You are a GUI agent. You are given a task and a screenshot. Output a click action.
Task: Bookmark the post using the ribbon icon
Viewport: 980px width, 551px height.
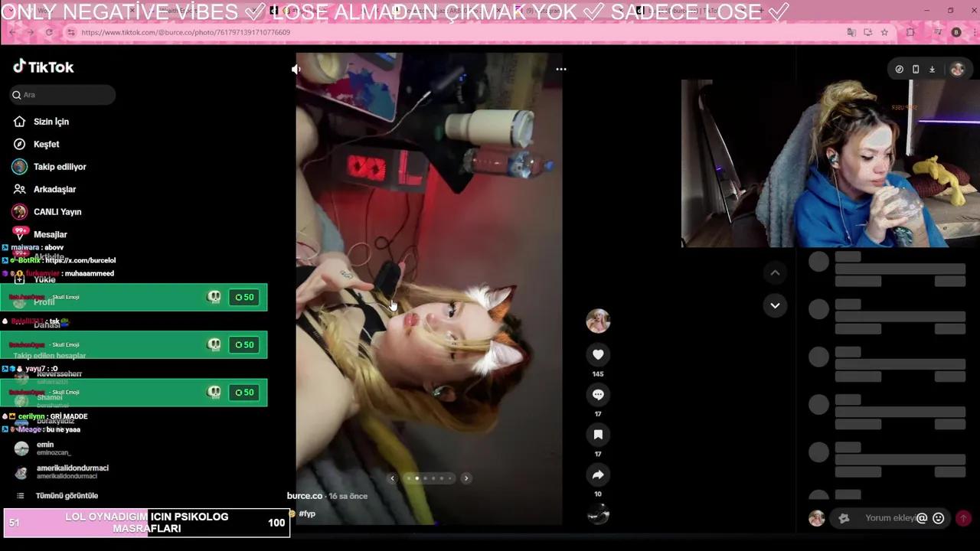[598, 434]
